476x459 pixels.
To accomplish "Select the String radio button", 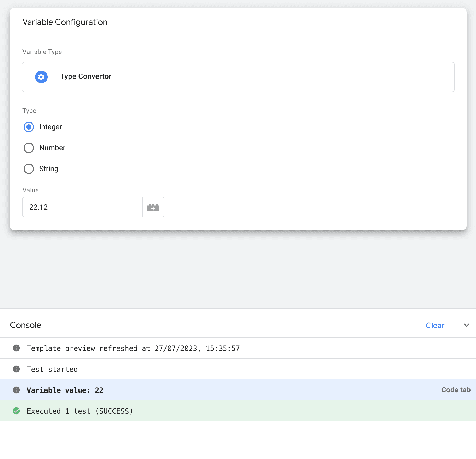I will pyautogui.click(x=29, y=169).
